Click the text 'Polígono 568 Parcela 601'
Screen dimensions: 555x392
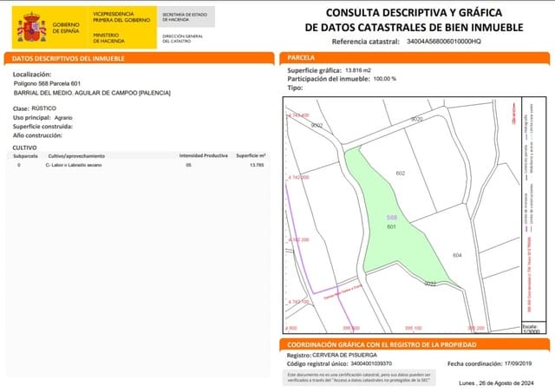(47, 83)
